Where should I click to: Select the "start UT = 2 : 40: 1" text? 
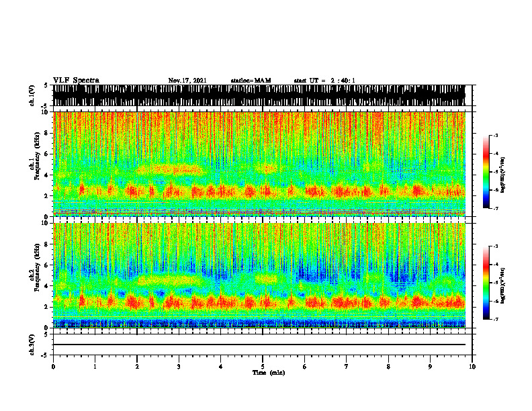324,81
